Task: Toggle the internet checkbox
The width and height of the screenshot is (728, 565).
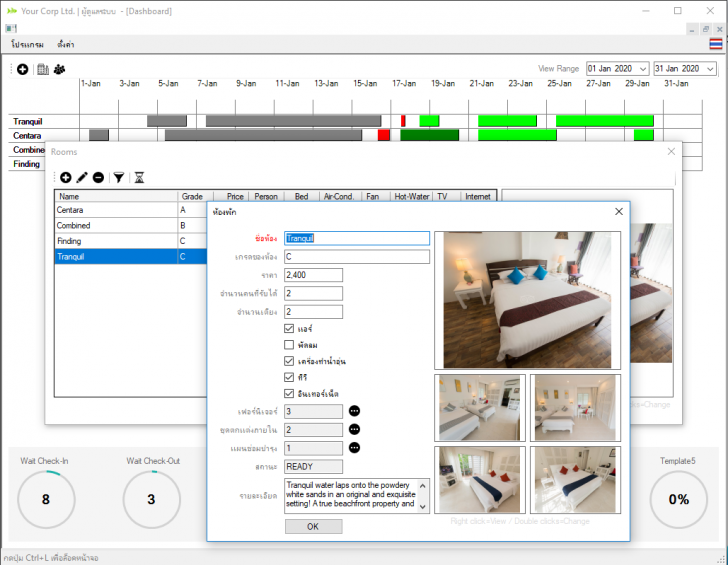Action: (x=289, y=393)
